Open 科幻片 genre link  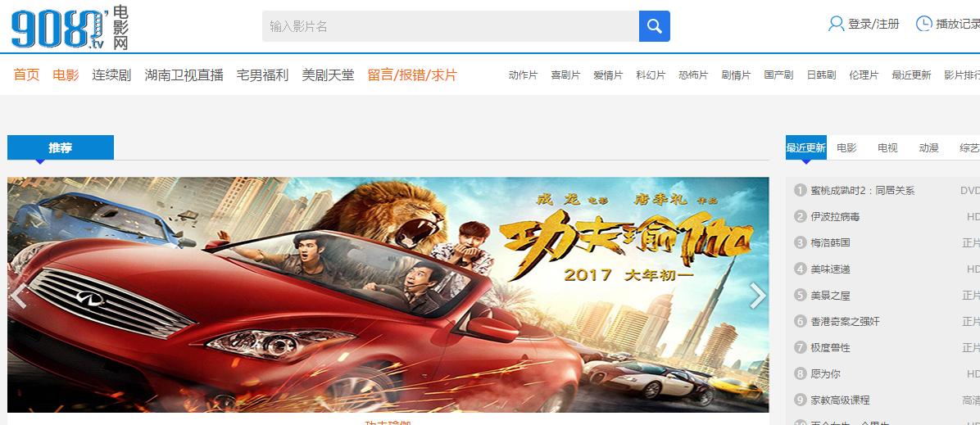click(x=651, y=75)
